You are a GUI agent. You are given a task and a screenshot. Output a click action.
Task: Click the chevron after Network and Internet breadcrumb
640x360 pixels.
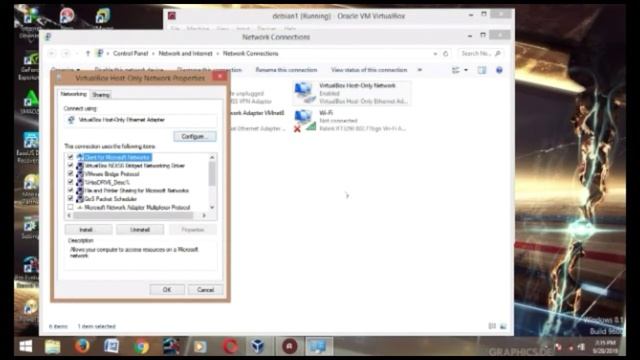[x=218, y=53]
